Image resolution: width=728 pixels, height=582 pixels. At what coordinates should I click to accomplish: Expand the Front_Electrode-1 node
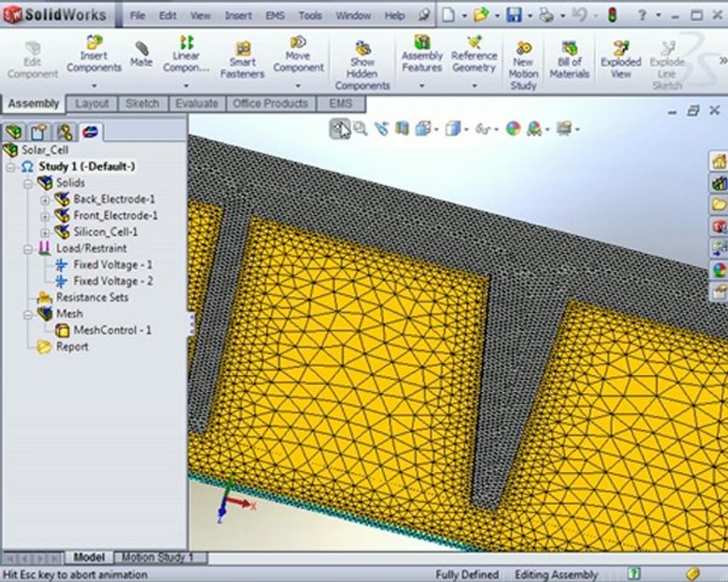[44, 217]
